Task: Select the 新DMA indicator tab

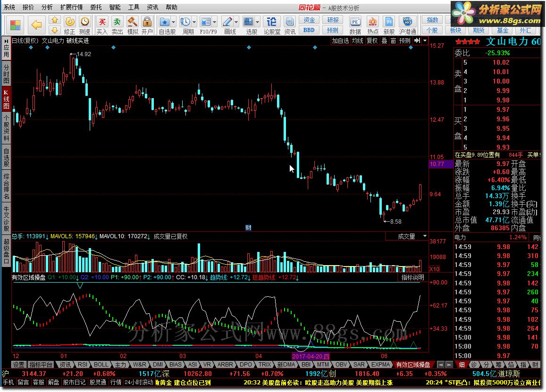Action: 286,365
